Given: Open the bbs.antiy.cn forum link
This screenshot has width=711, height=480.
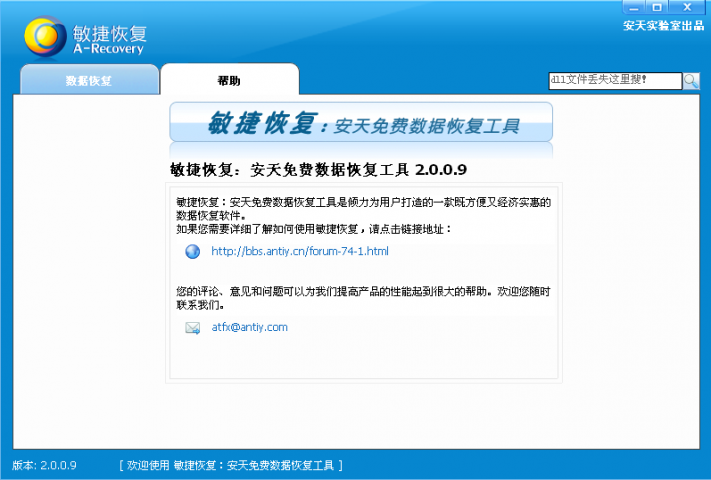Looking at the screenshot, I should [x=300, y=251].
